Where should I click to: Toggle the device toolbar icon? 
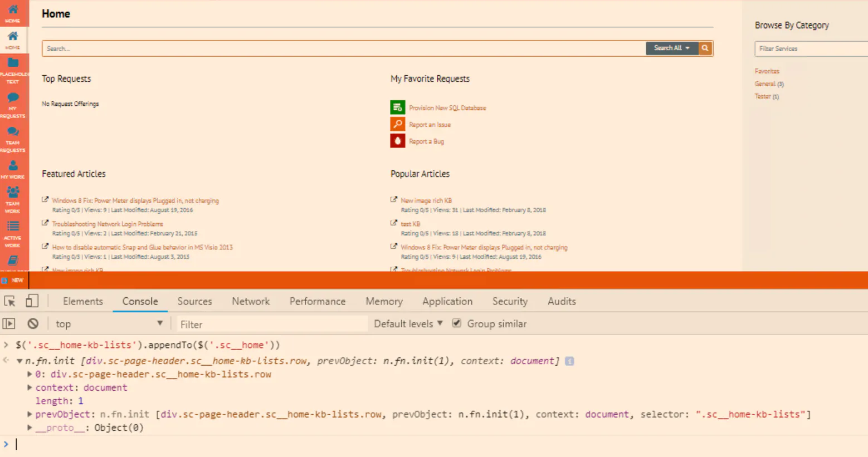click(32, 301)
